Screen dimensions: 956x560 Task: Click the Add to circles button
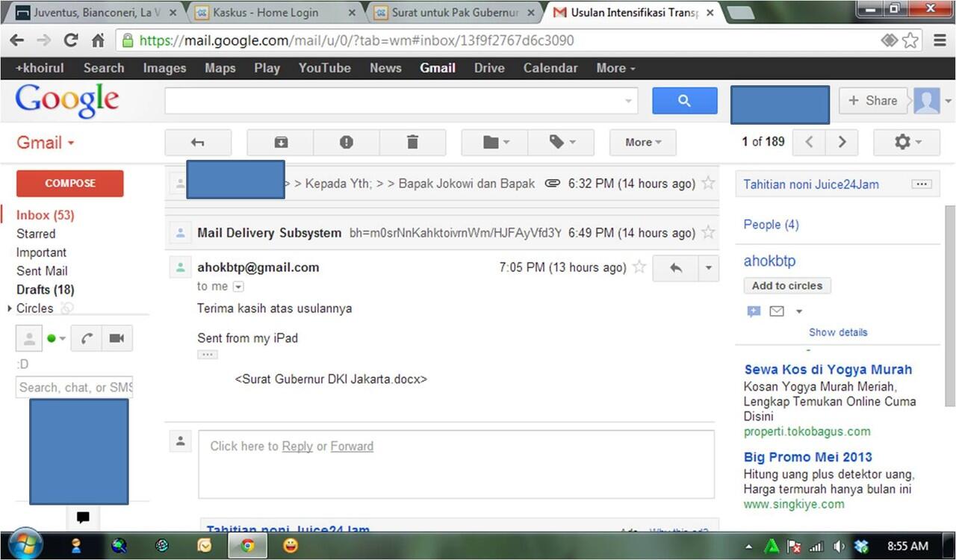(x=787, y=286)
